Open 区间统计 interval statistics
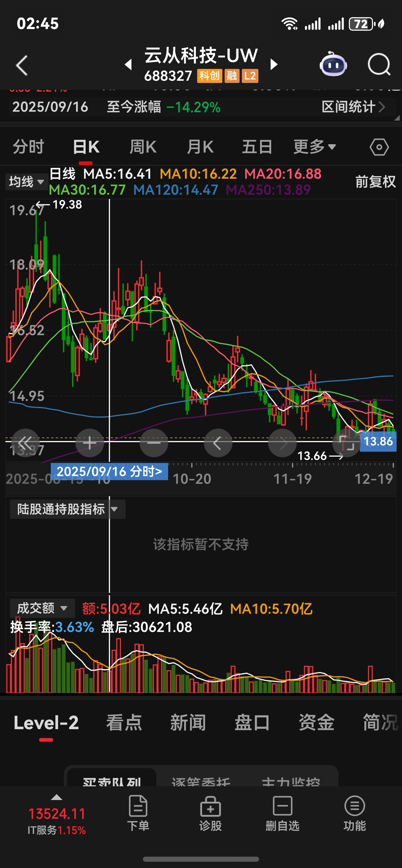This screenshot has height=868, width=402. [x=353, y=107]
